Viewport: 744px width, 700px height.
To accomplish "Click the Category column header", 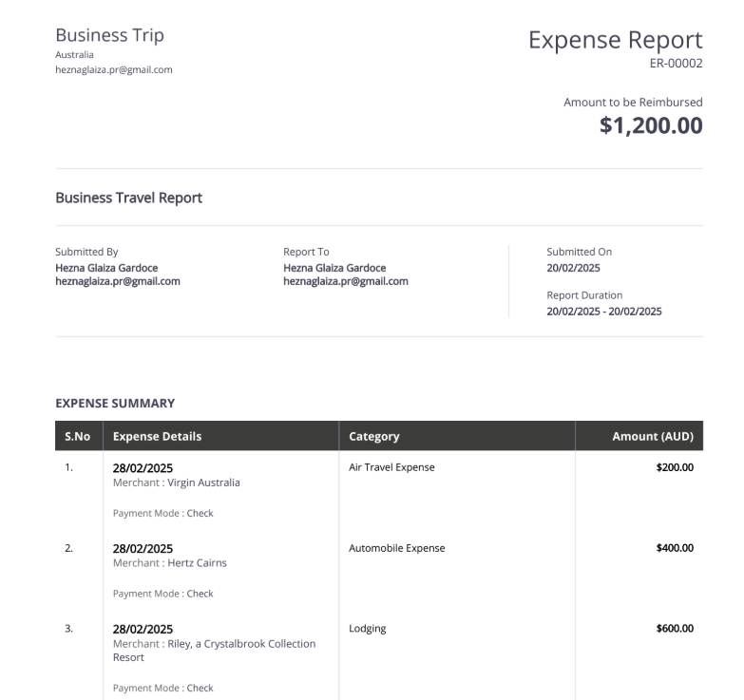I will [374, 437].
